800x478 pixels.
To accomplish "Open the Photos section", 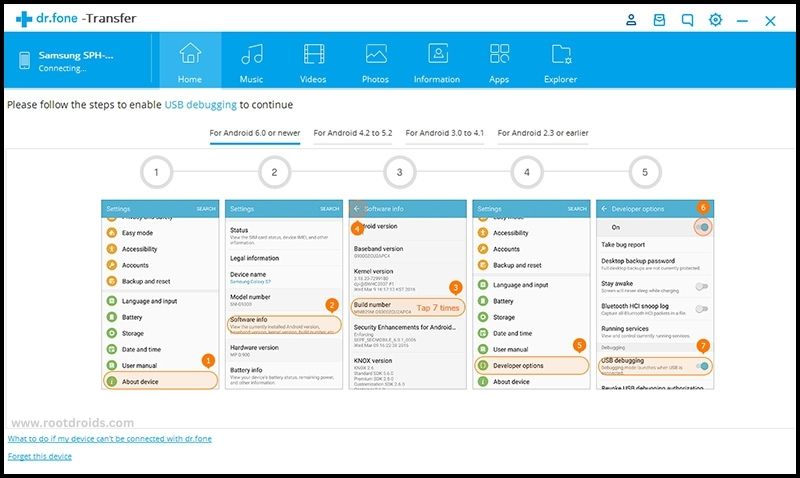I will pos(375,60).
